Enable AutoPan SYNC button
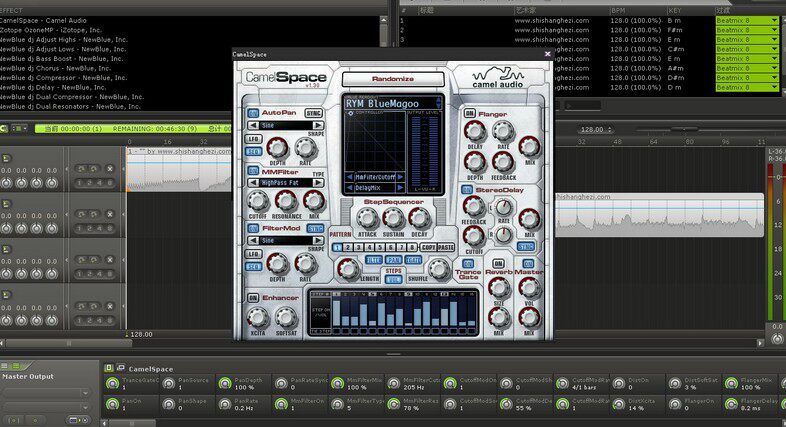 pyautogui.click(x=314, y=113)
